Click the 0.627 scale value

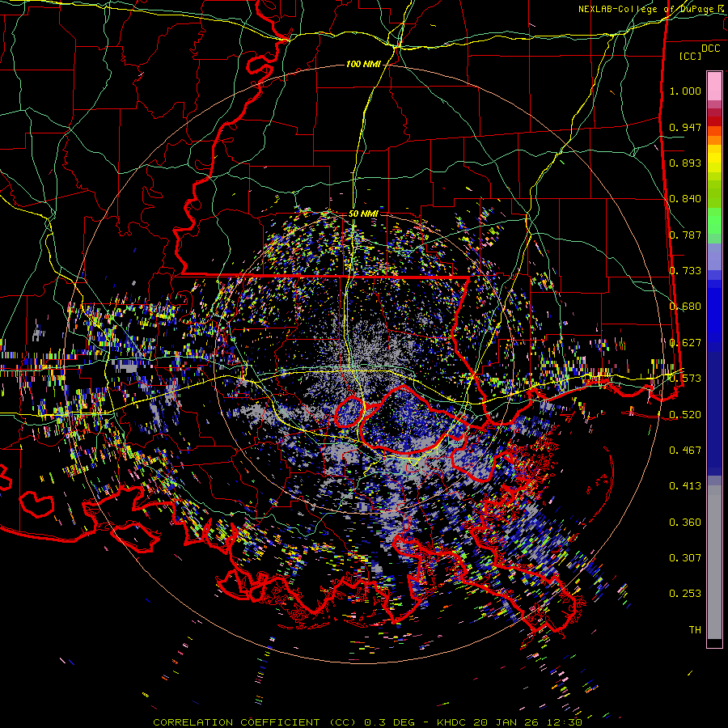coord(685,343)
